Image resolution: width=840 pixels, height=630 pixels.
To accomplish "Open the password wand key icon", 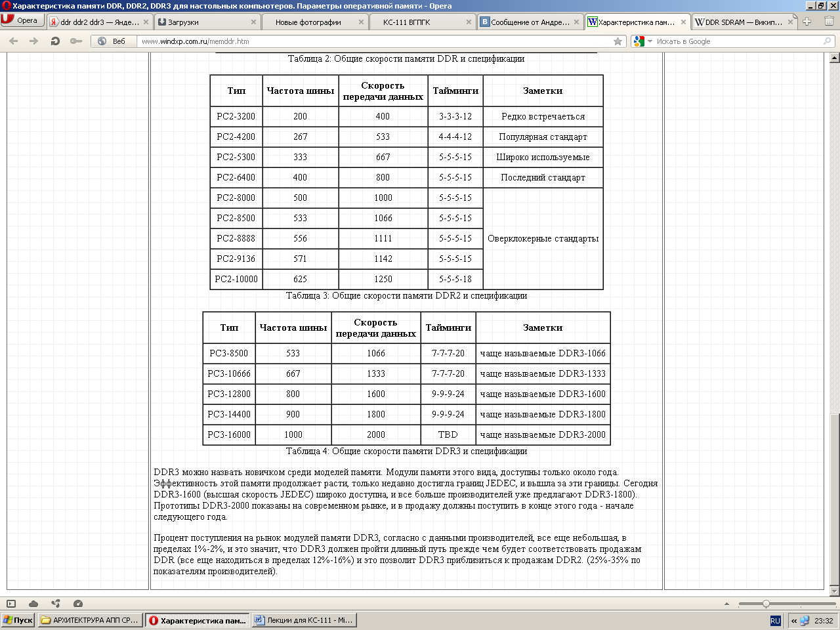I will point(76,41).
